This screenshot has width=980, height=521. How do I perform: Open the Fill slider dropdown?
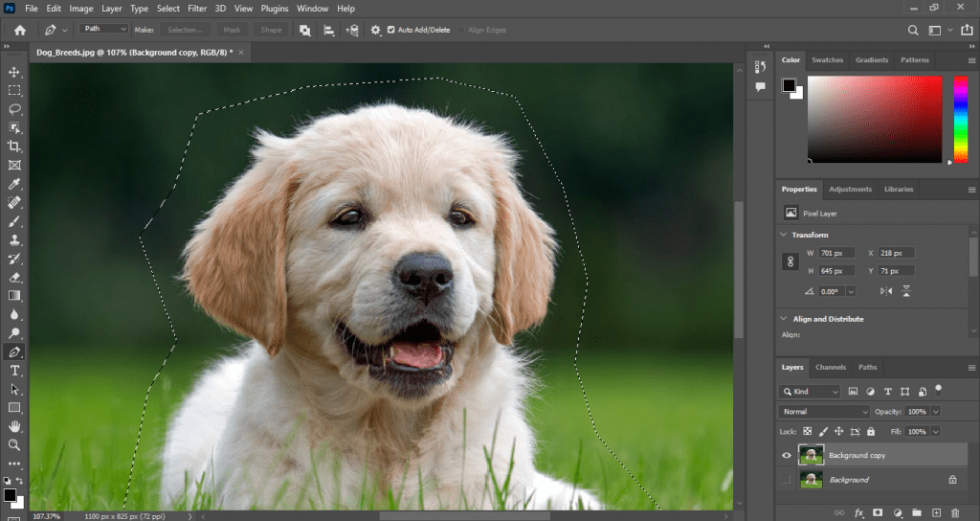click(936, 432)
